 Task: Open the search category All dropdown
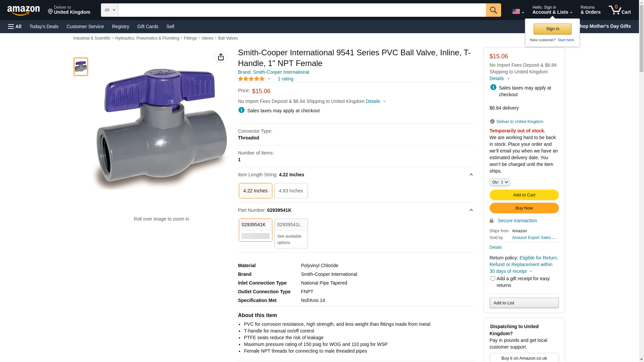click(x=110, y=10)
